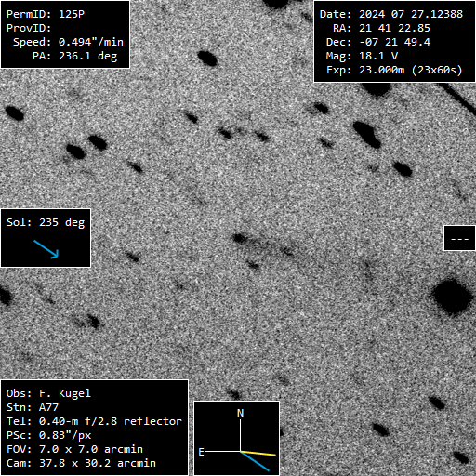476x476 pixels.
Task: Select the PermID: 125P label
Action: click(46, 14)
